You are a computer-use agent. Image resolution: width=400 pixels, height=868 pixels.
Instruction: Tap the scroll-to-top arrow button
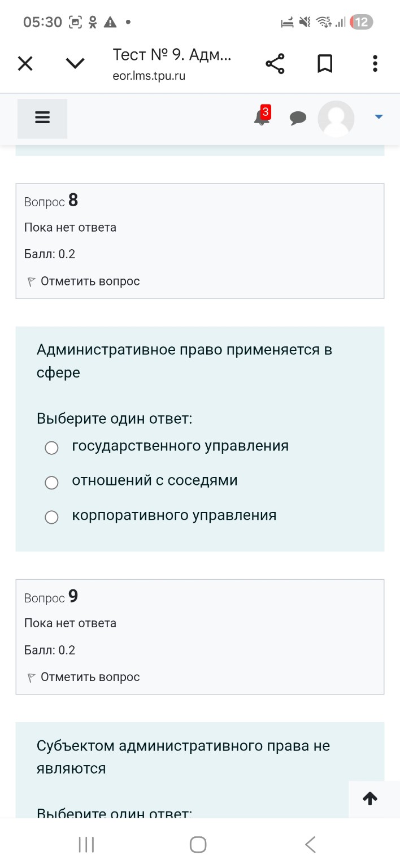pyautogui.click(x=370, y=798)
